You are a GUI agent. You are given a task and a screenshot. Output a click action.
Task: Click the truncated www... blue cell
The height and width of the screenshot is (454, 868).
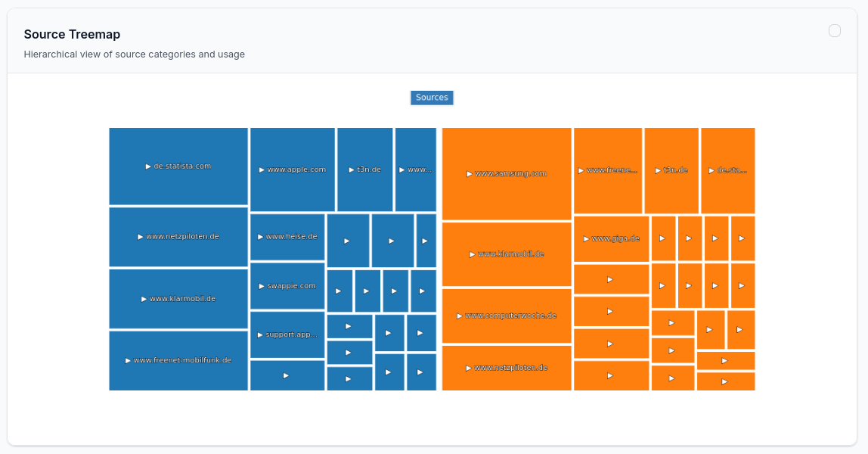click(403, 169)
